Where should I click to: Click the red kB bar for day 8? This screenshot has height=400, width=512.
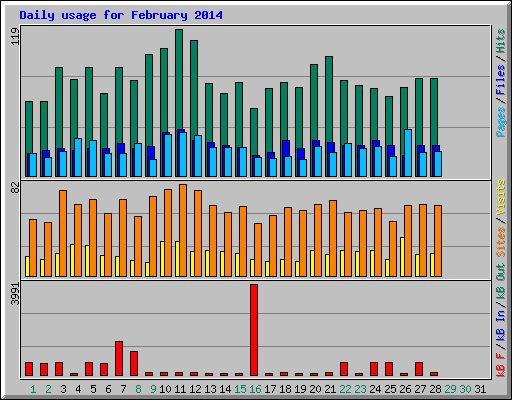[134, 364]
